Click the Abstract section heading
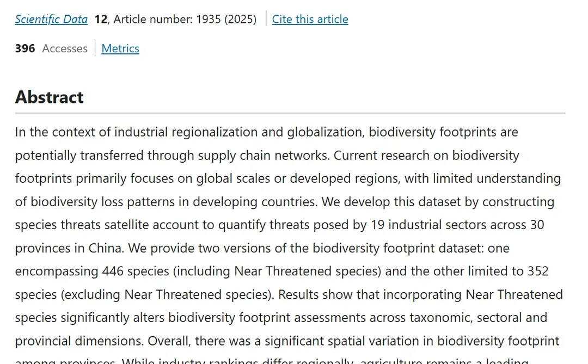 point(50,97)
